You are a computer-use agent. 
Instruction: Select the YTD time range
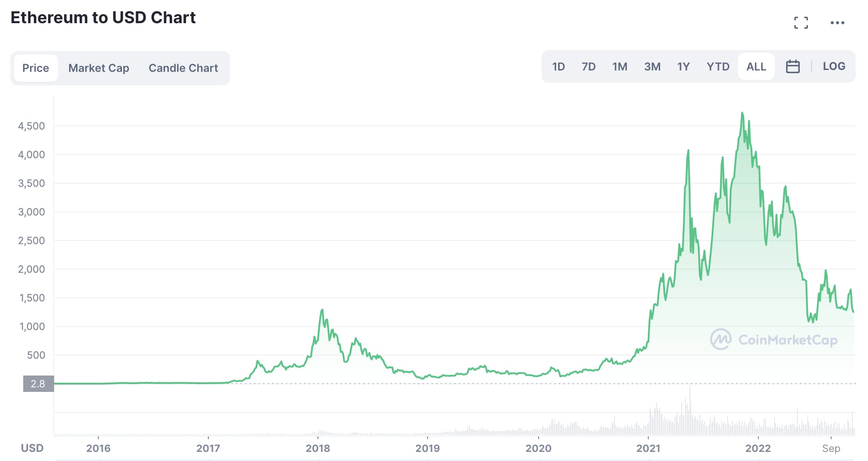(718, 66)
